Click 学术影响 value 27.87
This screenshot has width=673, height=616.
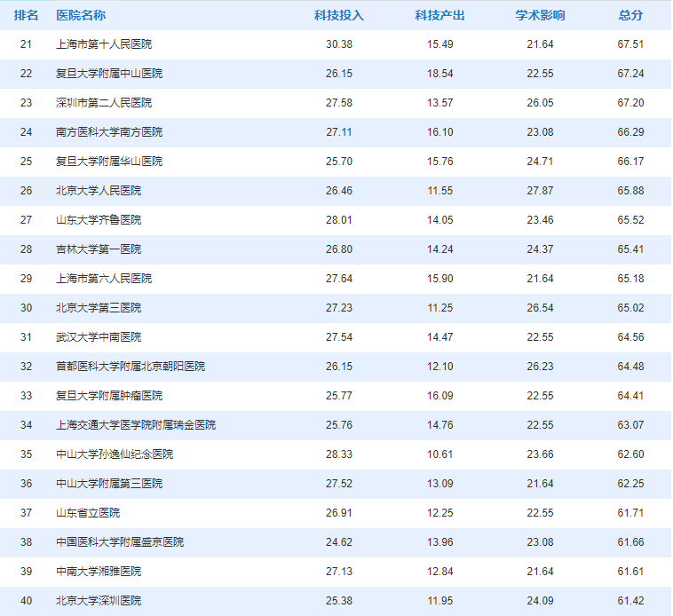point(541,191)
